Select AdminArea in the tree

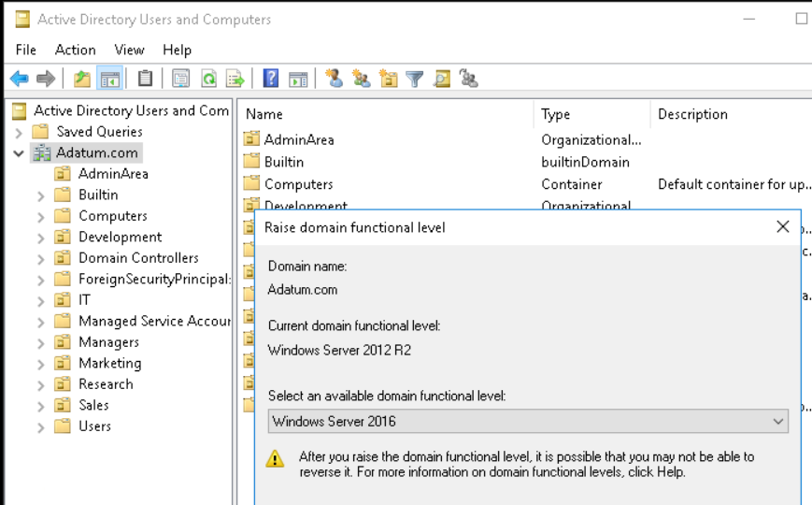[x=113, y=174]
